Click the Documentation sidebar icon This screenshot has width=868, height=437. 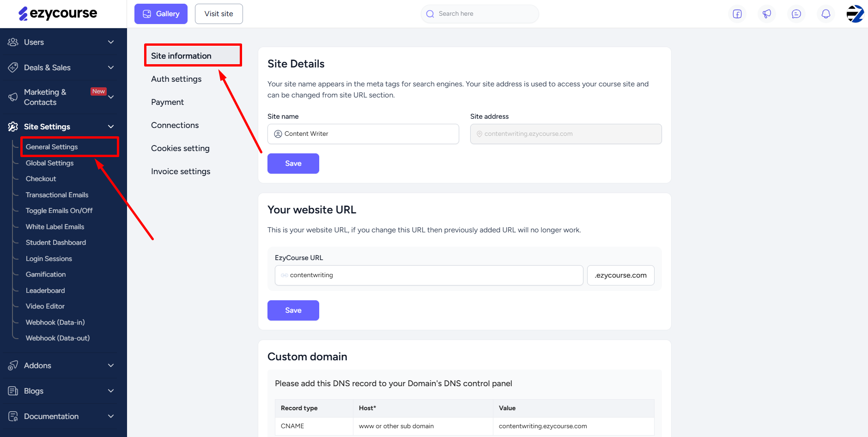pyautogui.click(x=13, y=416)
